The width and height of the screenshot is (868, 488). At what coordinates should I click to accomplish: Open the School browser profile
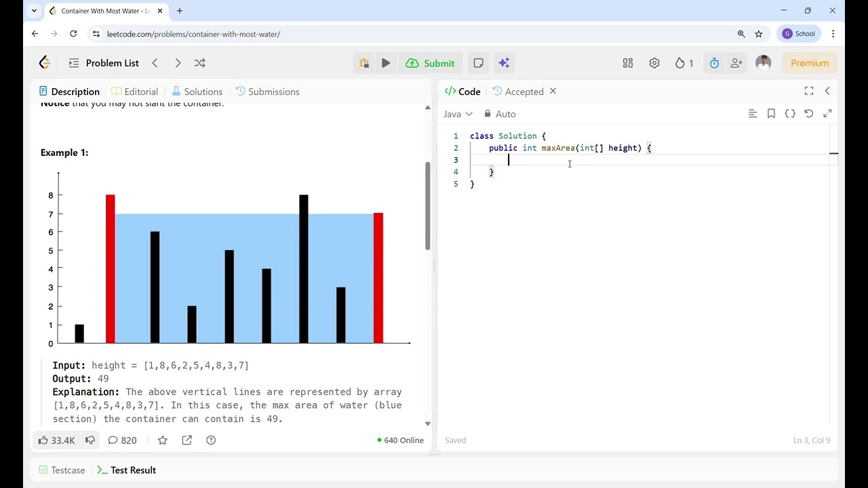coord(799,34)
